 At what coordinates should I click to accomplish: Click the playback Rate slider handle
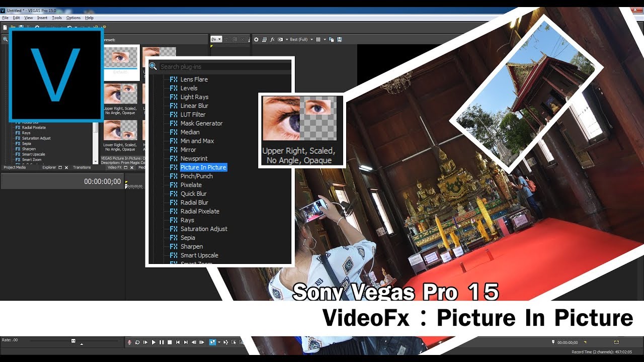click(x=73, y=340)
